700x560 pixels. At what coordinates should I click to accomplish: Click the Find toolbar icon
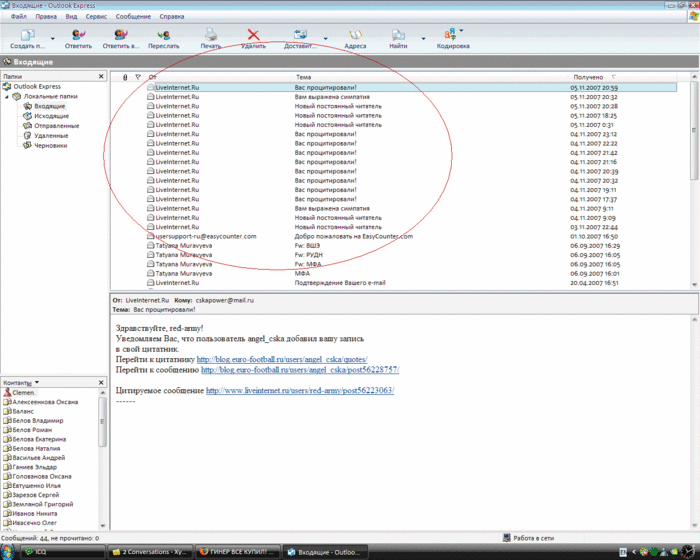(398, 35)
